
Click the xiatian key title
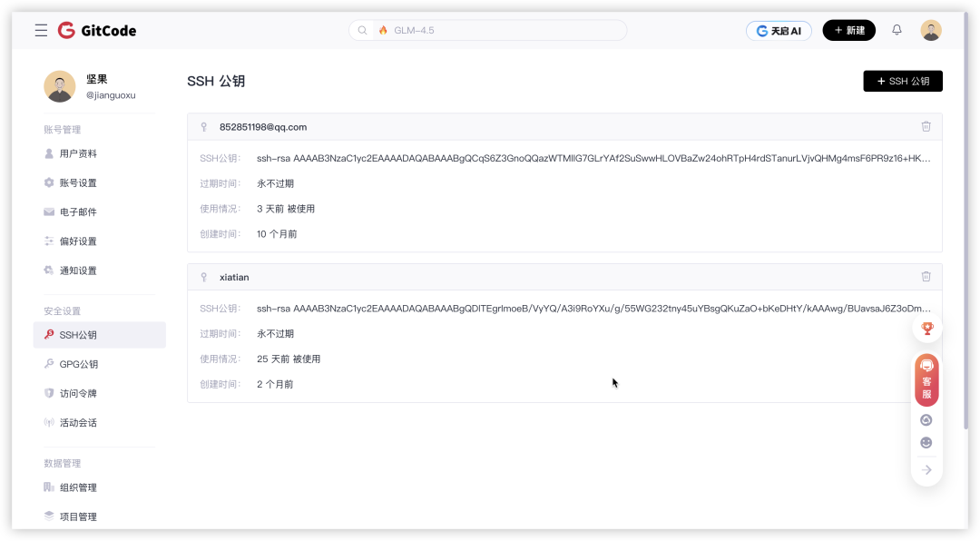click(234, 277)
